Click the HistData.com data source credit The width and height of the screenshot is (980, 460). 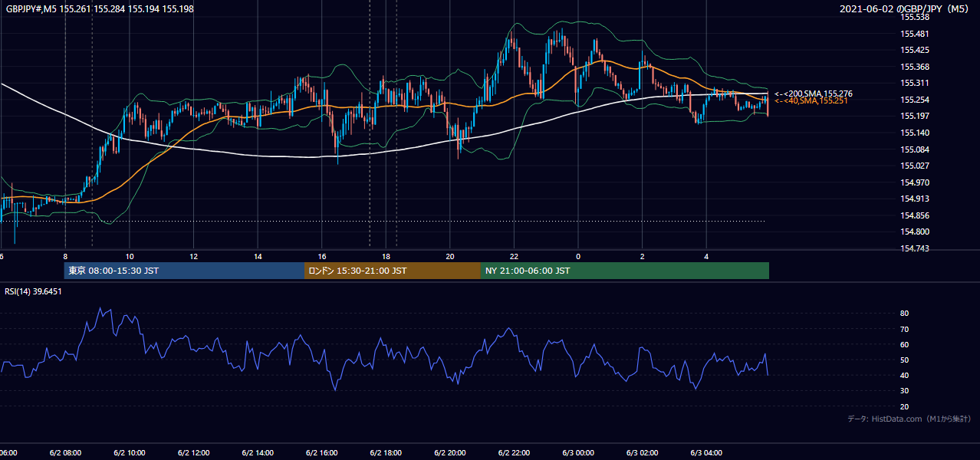[x=909, y=419]
